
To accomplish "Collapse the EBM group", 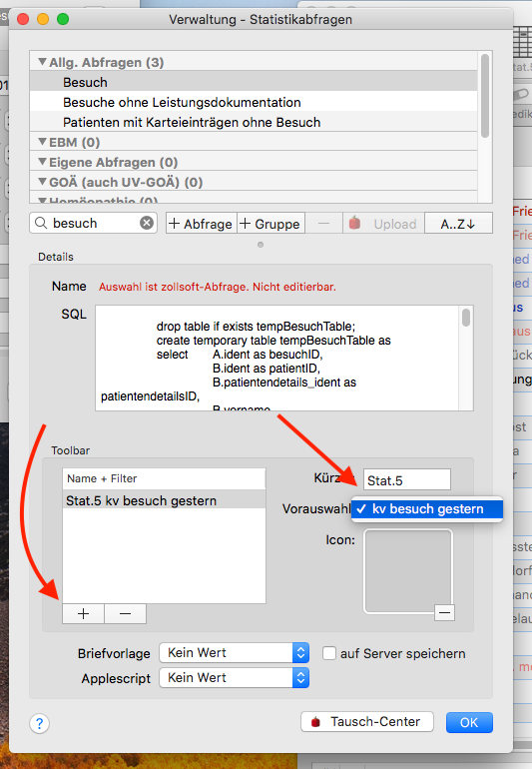I will tap(43, 142).
